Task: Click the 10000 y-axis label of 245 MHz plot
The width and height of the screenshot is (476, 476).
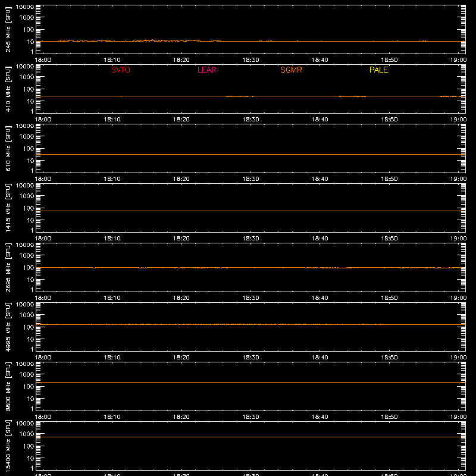Action: pos(25,7)
